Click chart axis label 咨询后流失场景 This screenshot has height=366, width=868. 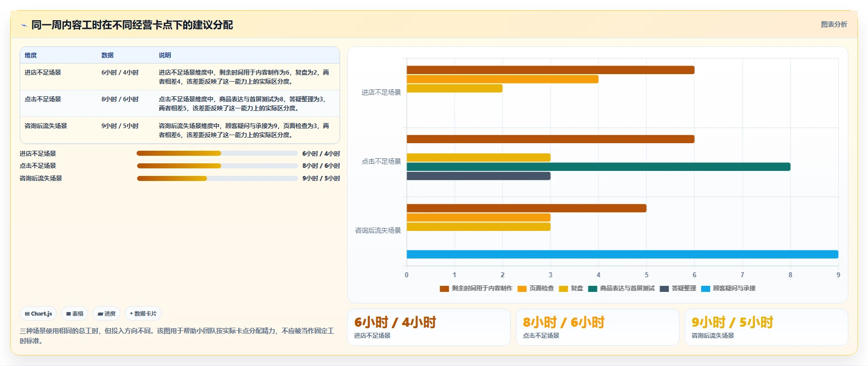[378, 230]
